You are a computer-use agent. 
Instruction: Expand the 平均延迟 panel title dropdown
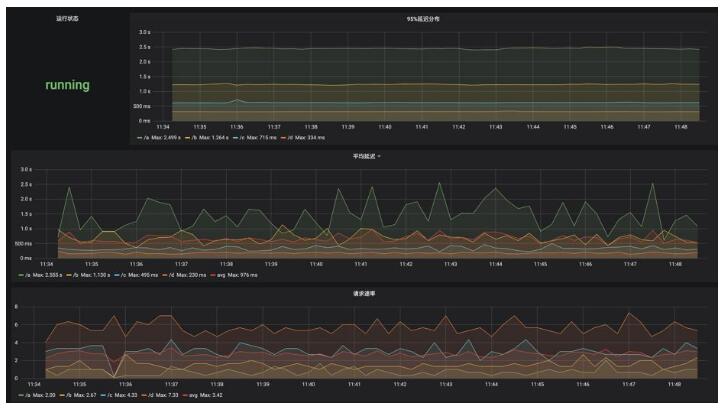(364, 156)
